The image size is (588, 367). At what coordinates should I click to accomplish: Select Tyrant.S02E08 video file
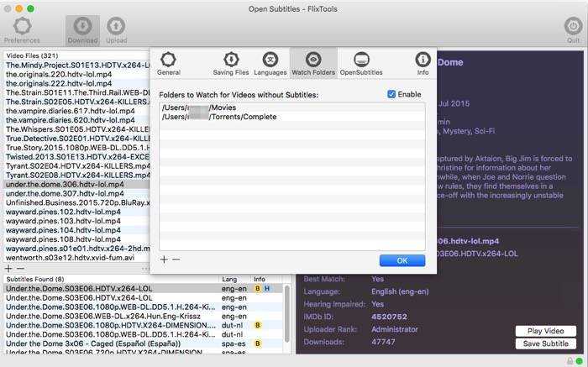tap(77, 175)
